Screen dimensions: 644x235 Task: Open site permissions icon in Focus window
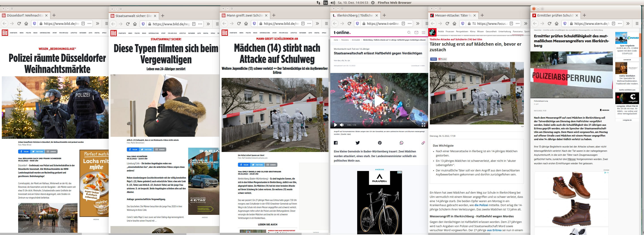473,23
